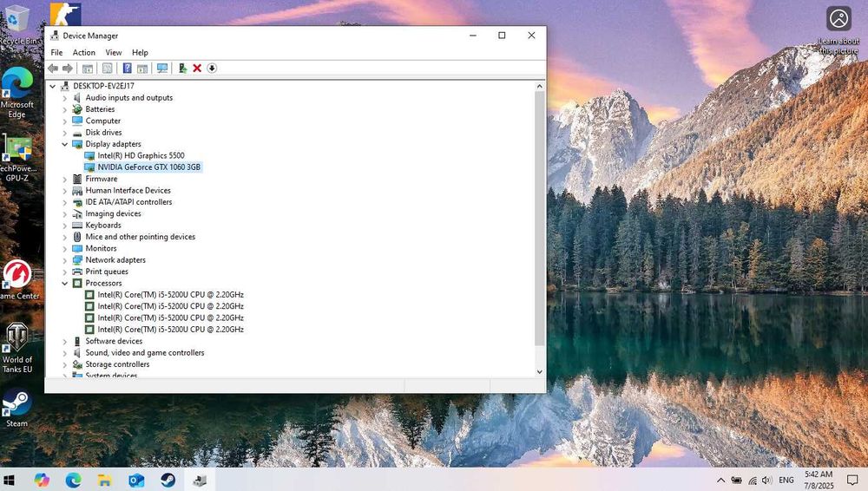Select the first i5-5200U CPU entry
This screenshot has width=868, height=491.
click(x=170, y=295)
